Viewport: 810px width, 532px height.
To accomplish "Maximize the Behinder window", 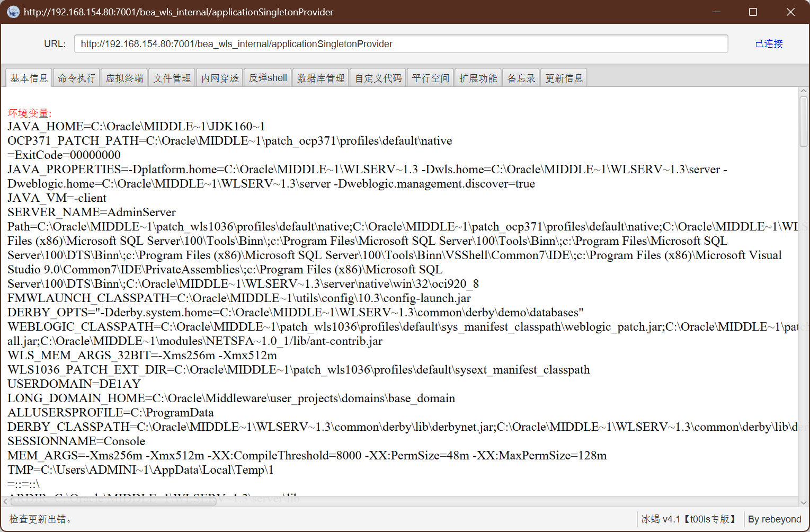I will coord(753,12).
